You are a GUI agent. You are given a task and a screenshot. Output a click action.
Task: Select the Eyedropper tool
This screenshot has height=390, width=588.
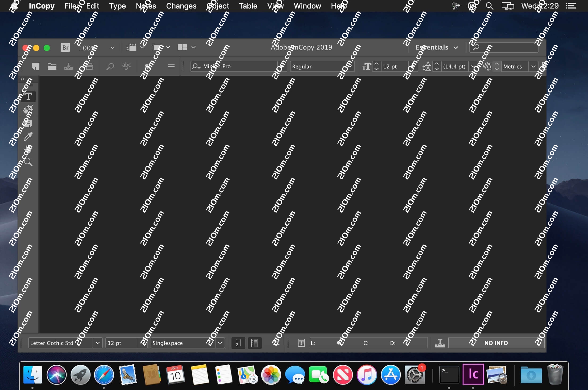tap(28, 136)
